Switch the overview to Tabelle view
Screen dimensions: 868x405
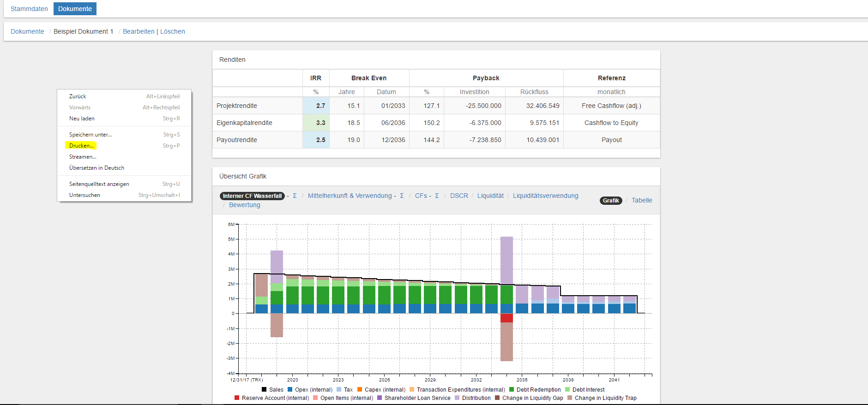point(641,200)
